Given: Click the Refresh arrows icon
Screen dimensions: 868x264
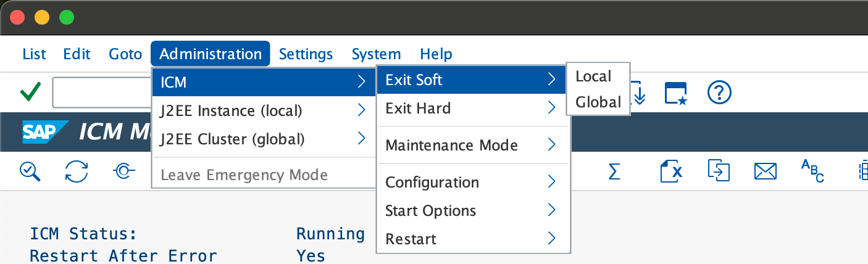Looking at the screenshot, I should pyautogui.click(x=77, y=171).
